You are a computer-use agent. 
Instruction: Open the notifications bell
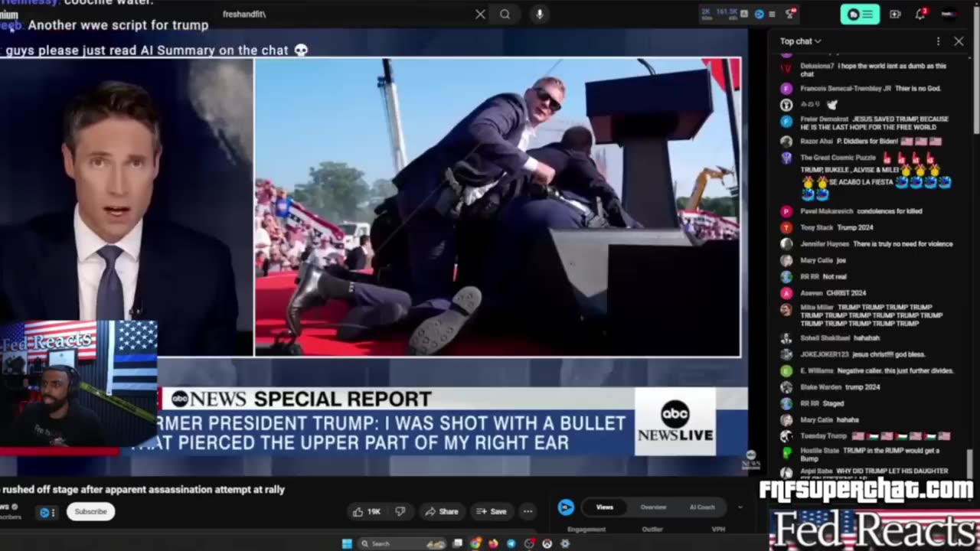920,14
